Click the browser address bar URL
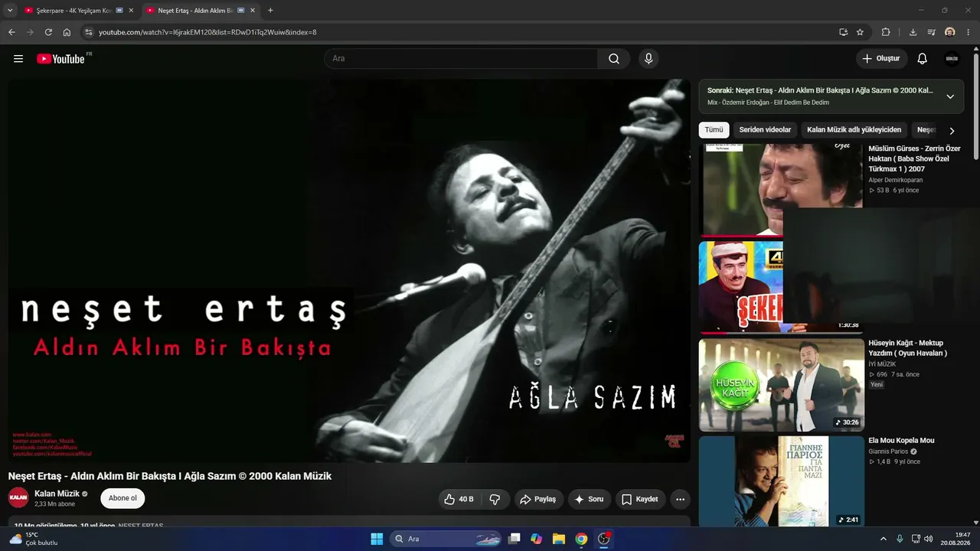This screenshot has width=980, height=551. [x=207, y=32]
